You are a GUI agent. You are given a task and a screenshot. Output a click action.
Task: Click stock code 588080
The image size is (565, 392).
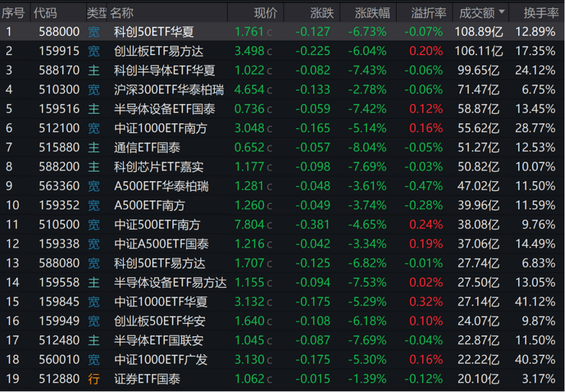tap(59, 263)
